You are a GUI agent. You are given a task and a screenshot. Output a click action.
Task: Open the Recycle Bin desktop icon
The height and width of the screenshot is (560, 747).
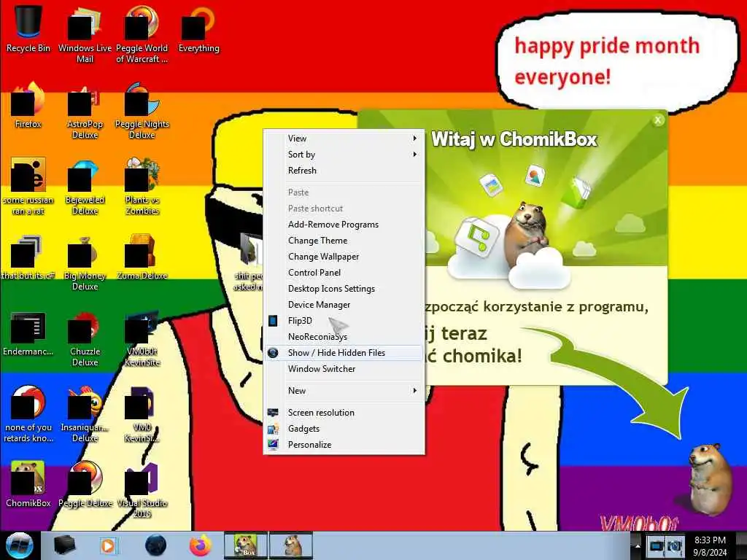tap(28, 28)
